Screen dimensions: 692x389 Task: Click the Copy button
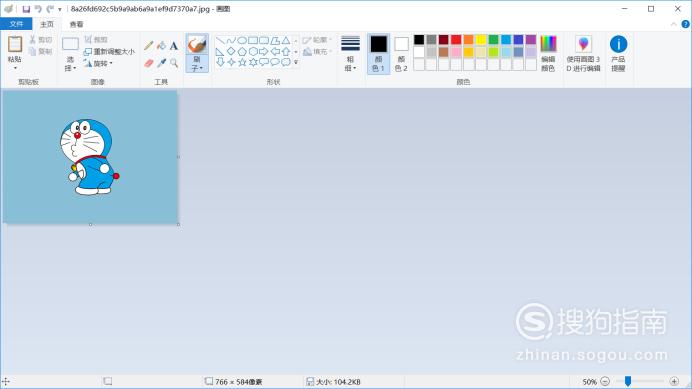tap(40, 52)
